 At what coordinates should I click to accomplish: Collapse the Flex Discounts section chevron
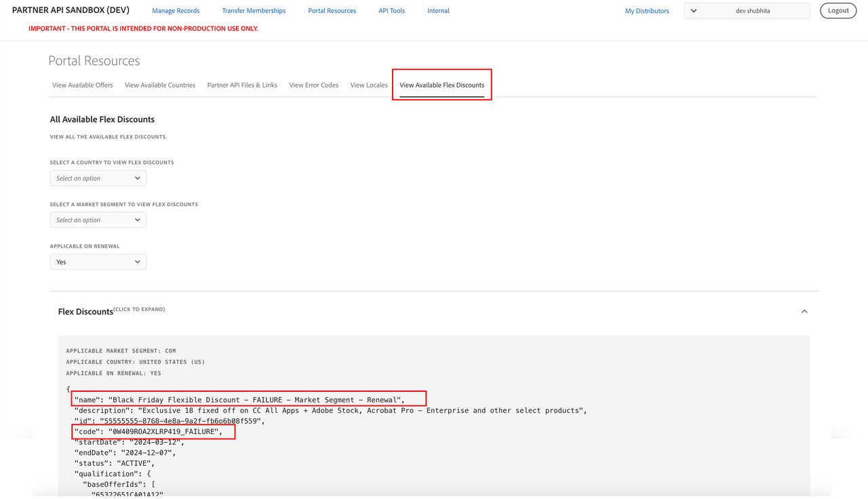point(804,311)
